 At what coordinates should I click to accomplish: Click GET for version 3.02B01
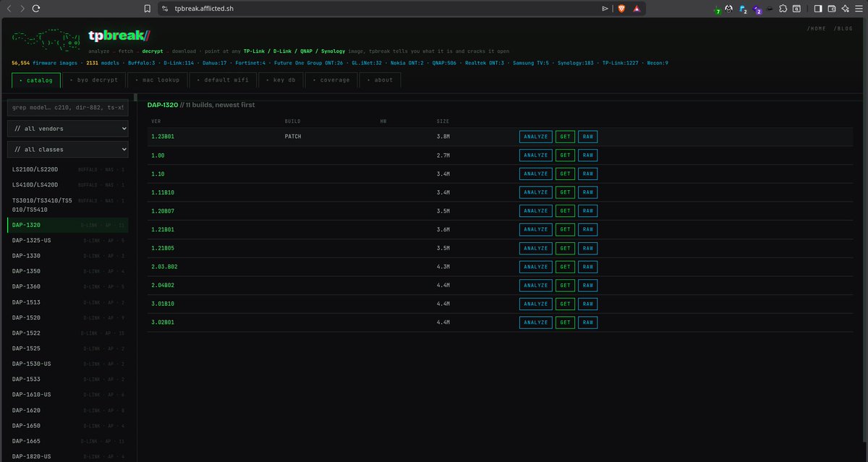coord(566,322)
